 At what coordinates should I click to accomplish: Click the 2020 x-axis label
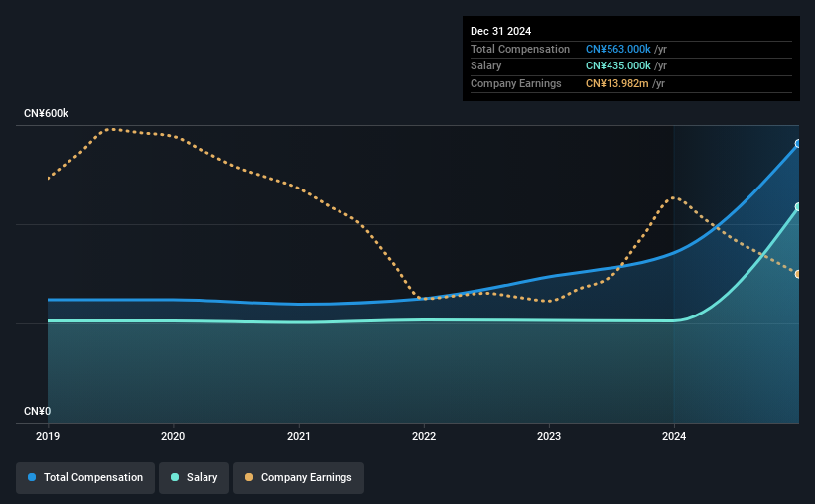(173, 436)
